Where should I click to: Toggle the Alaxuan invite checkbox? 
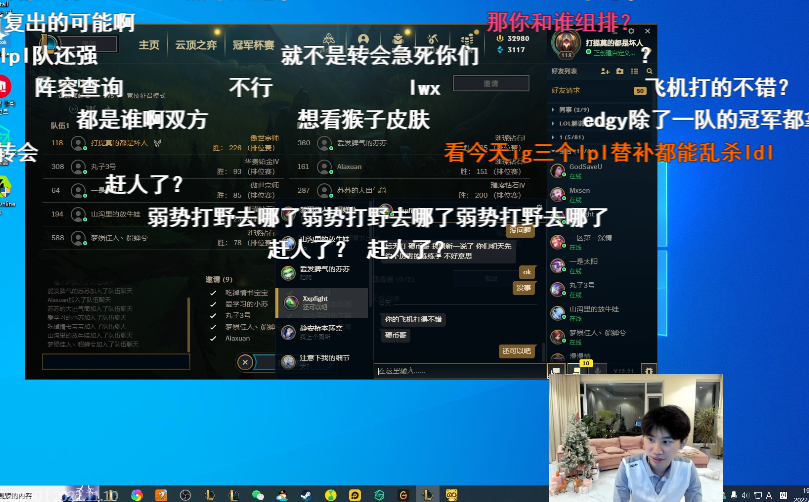point(213,338)
